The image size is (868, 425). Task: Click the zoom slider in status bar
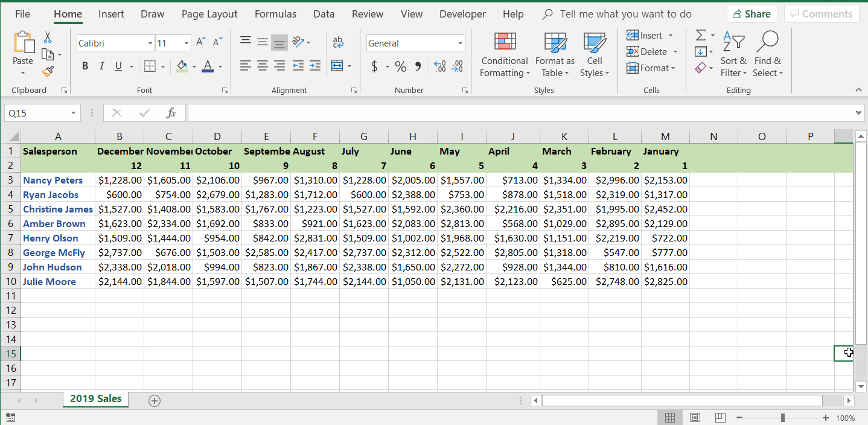click(782, 418)
